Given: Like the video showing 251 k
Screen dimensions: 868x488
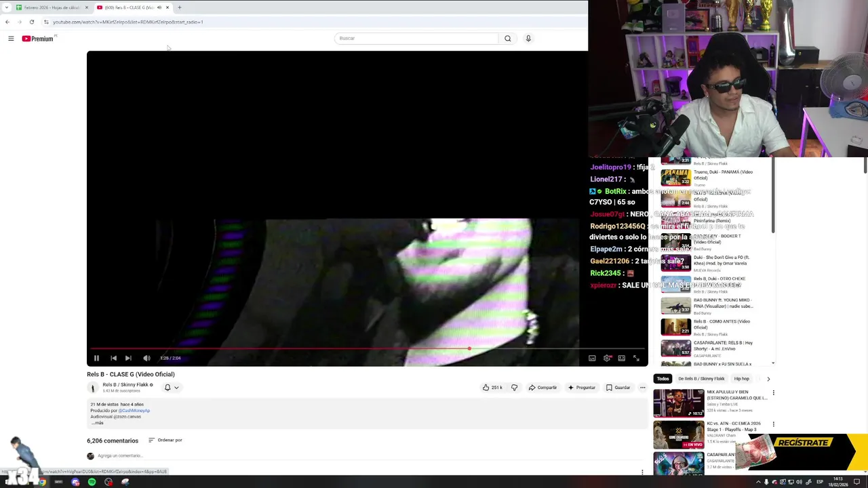Looking at the screenshot, I should pyautogui.click(x=492, y=388).
